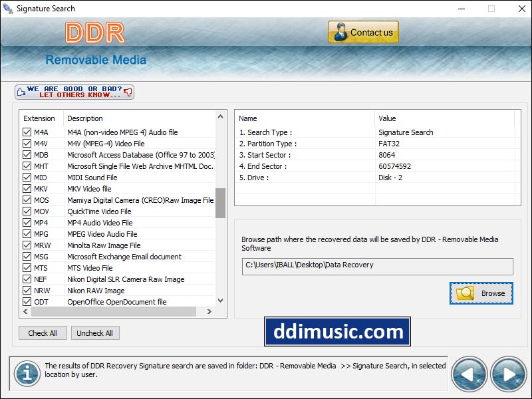532x399 pixels.
Task: Click the forward navigation arrow
Action: tap(507, 374)
